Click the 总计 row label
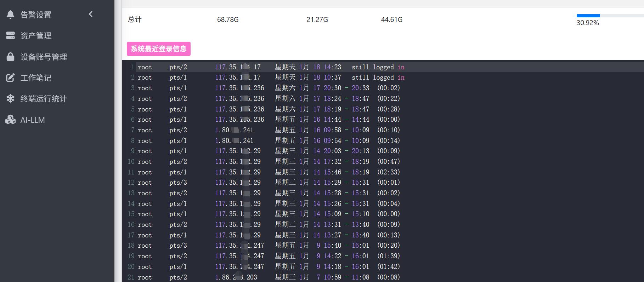Viewport: 644px width, 282px height. (135, 20)
